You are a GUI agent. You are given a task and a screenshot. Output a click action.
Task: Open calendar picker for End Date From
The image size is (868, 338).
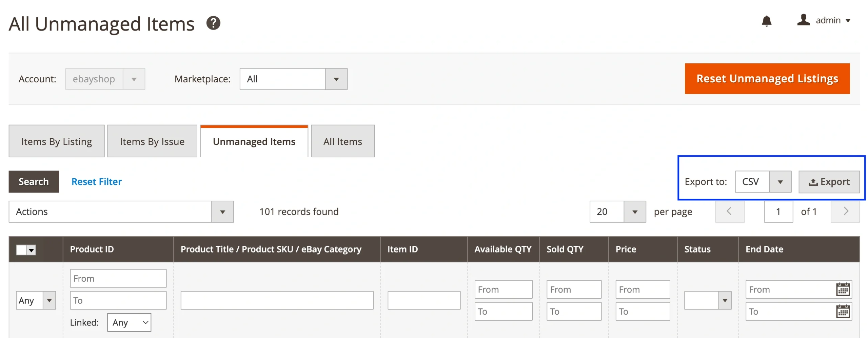pos(843,289)
